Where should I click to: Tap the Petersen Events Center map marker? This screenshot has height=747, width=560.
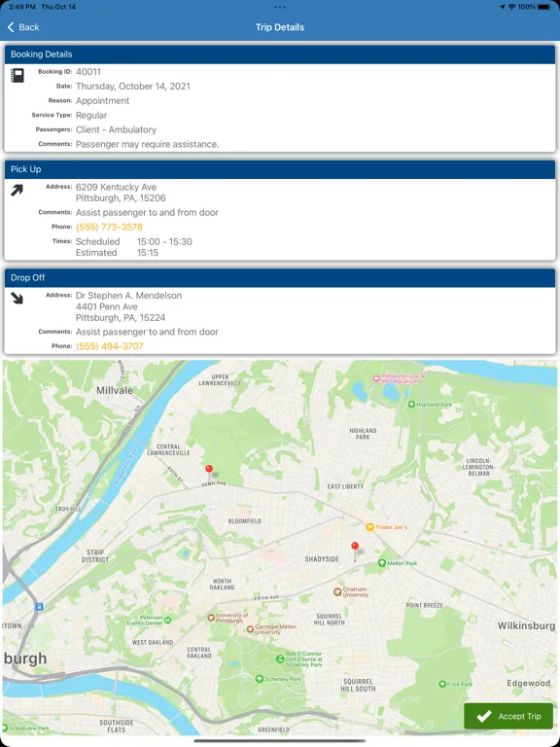tap(167, 620)
